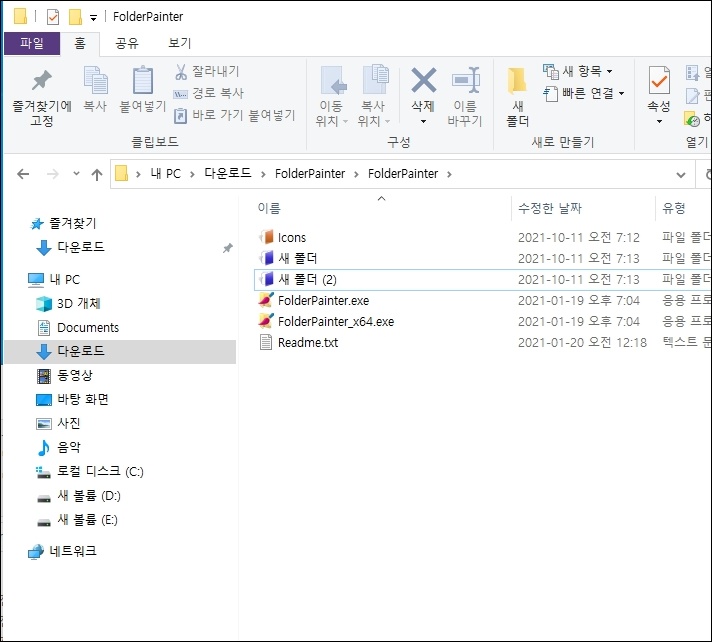Open recent locations dropdown chevron
The width and height of the screenshot is (712, 642).
[x=76, y=173]
